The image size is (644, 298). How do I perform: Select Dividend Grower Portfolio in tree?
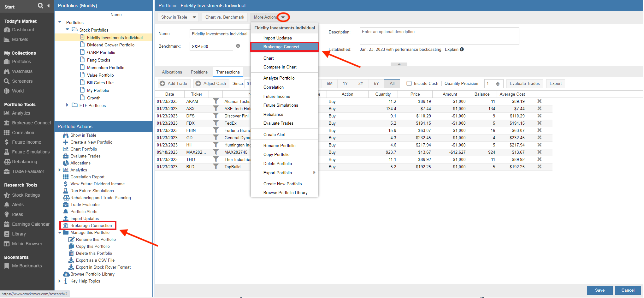[x=110, y=45]
